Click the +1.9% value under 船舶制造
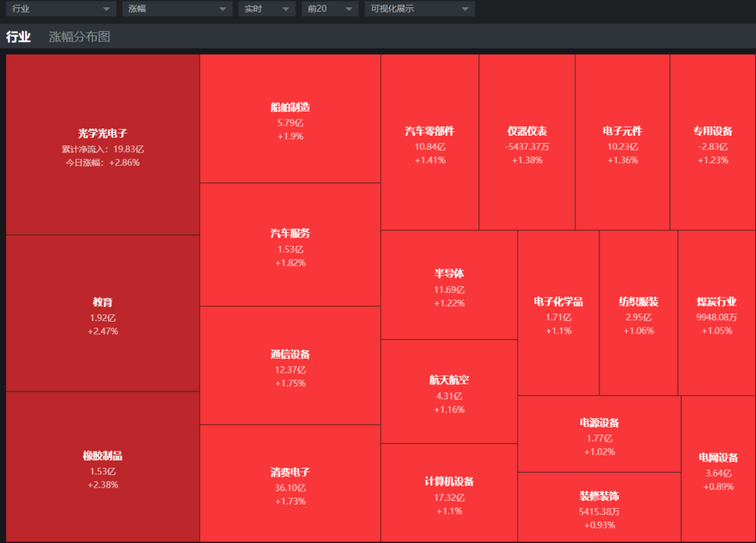 (290, 136)
